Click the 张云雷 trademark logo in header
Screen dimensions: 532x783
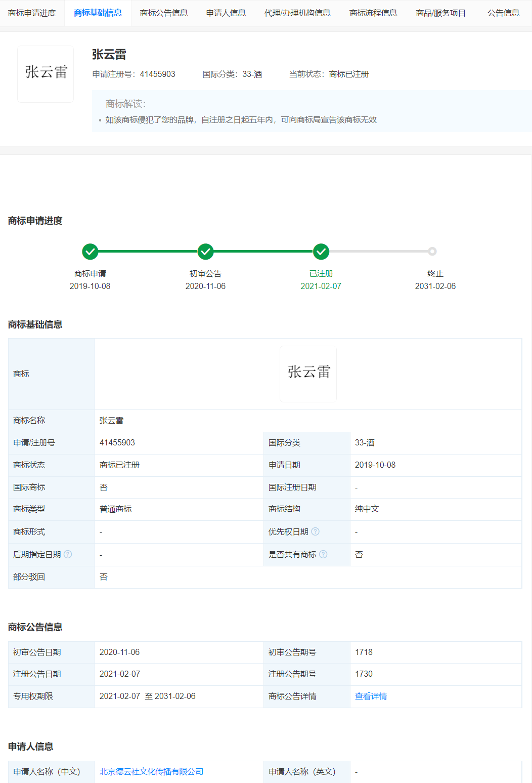coord(46,74)
